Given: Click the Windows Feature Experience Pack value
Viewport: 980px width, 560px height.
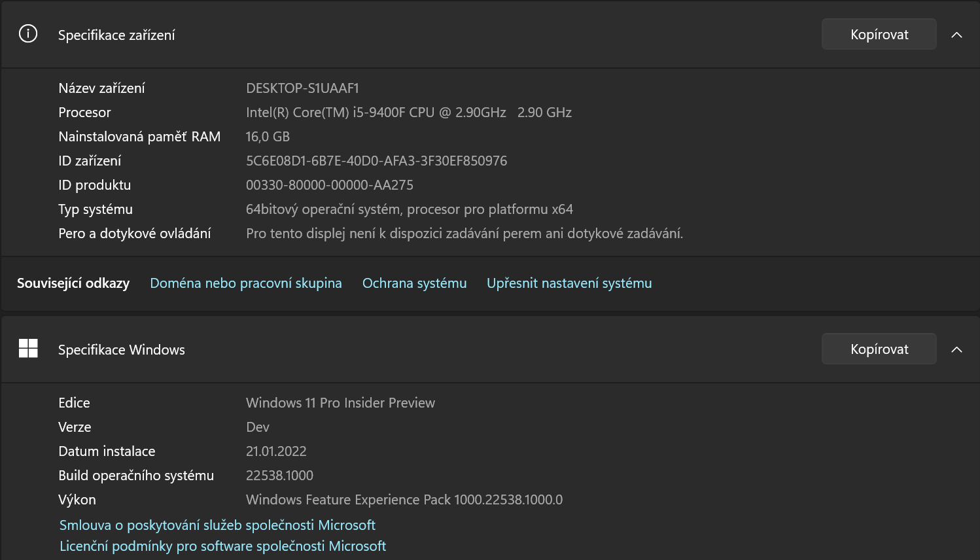Looking at the screenshot, I should click(x=404, y=500).
